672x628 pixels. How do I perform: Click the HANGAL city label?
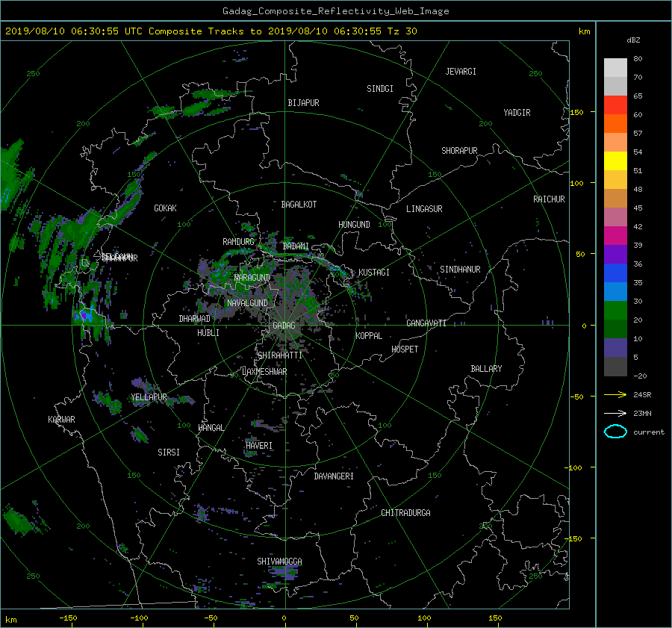coord(211,428)
